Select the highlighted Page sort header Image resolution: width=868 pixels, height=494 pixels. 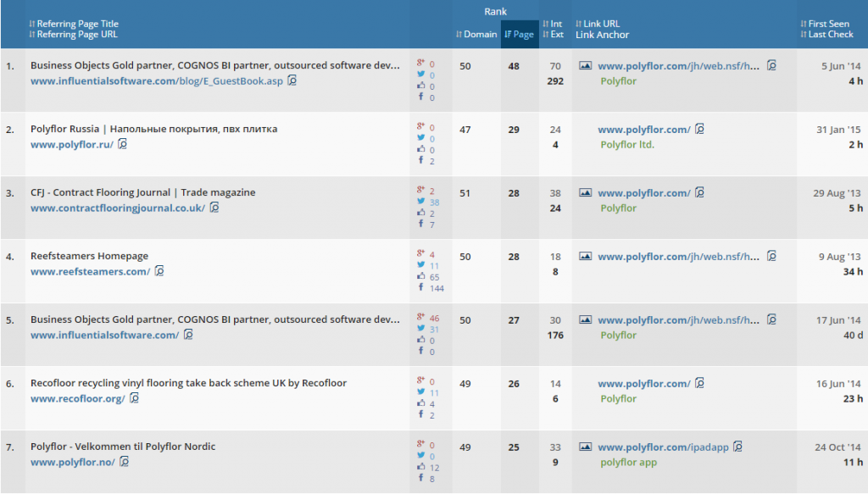coord(520,34)
